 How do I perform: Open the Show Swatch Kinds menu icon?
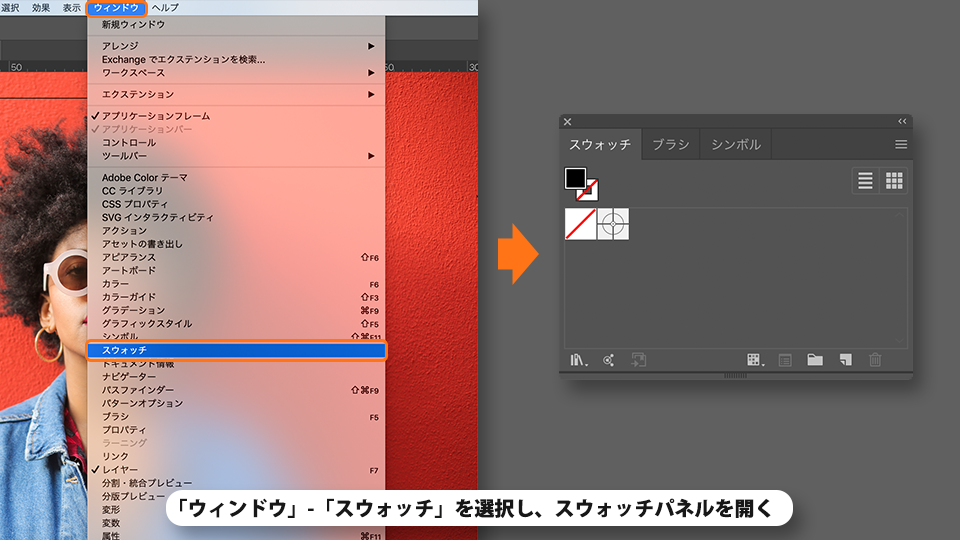pos(756,360)
